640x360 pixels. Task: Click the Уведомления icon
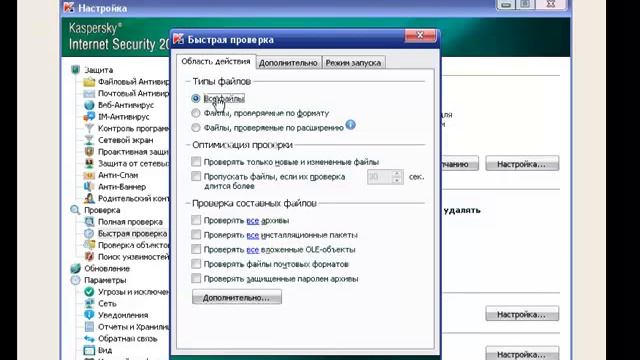click(x=89, y=315)
